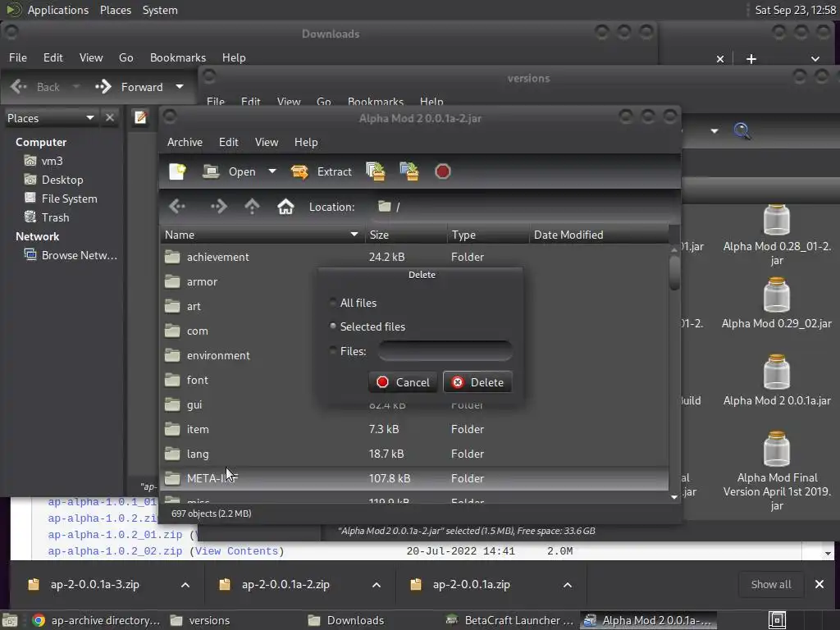
Task: Click into the Files pattern text field
Action: pos(445,351)
